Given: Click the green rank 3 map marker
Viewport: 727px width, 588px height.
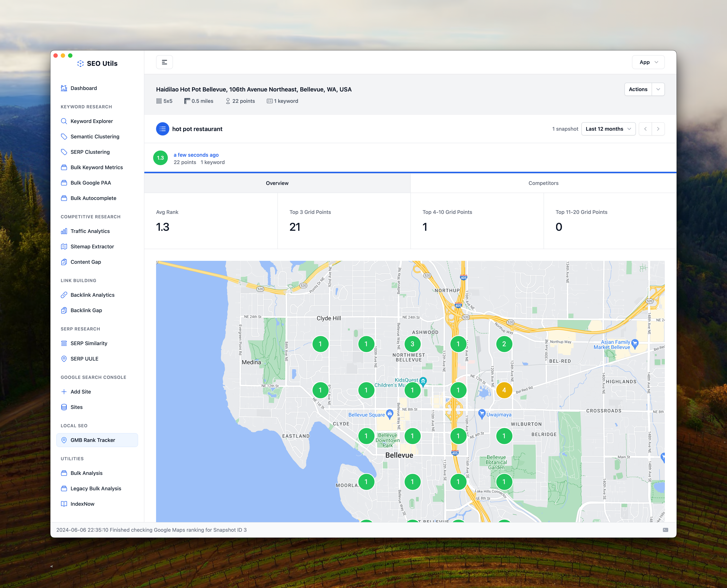Looking at the screenshot, I should click(412, 344).
